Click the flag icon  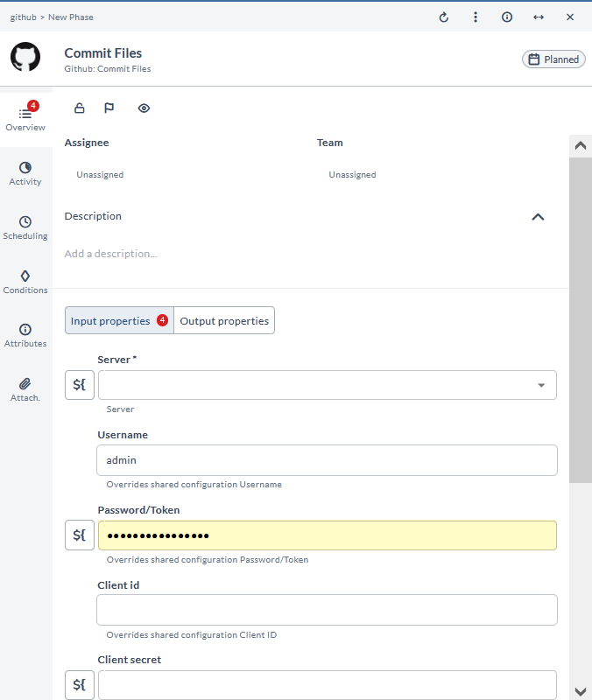tap(109, 108)
